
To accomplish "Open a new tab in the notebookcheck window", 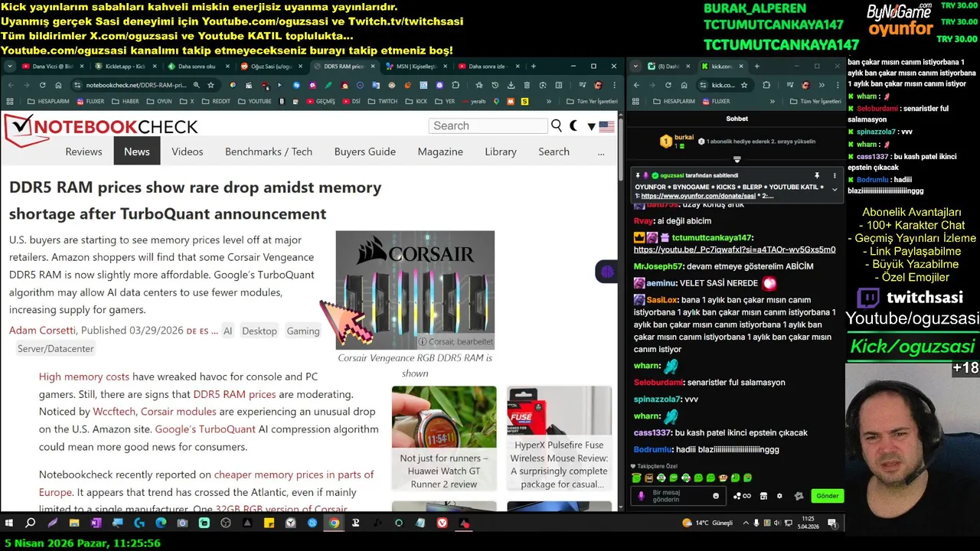I will click(533, 67).
